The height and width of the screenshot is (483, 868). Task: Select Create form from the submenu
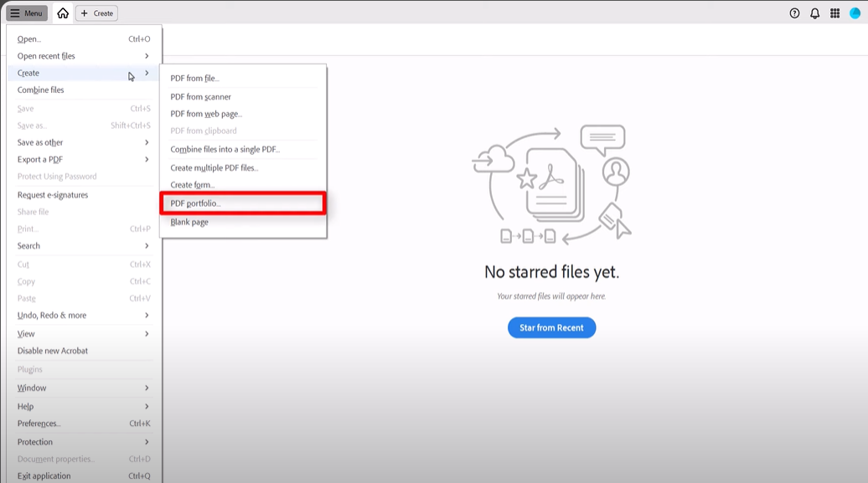coord(191,185)
